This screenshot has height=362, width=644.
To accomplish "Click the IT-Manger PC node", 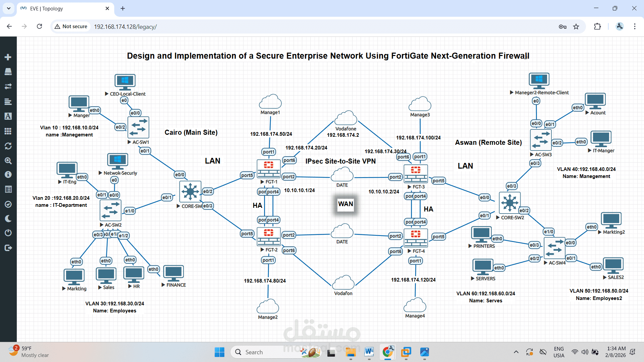I will [x=601, y=139].
